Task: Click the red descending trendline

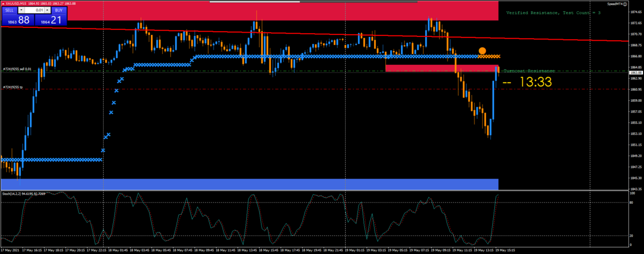Action: coord(314,34)
